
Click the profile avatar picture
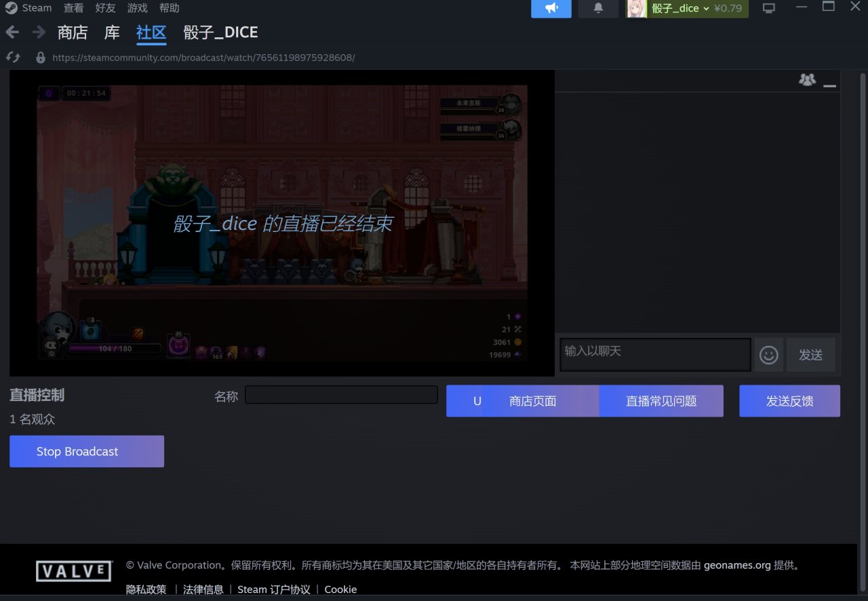click(x=637, y=8)
